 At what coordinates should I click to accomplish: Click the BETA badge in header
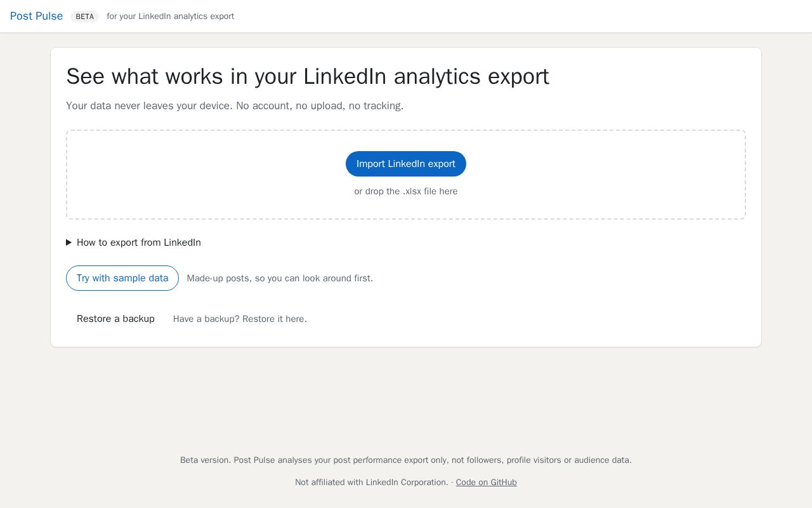pos(84,17)
